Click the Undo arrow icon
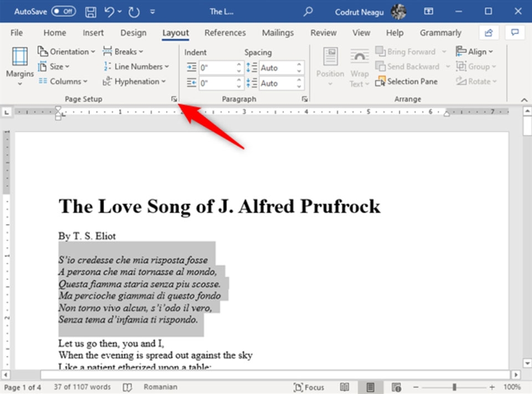 [109, 12]
